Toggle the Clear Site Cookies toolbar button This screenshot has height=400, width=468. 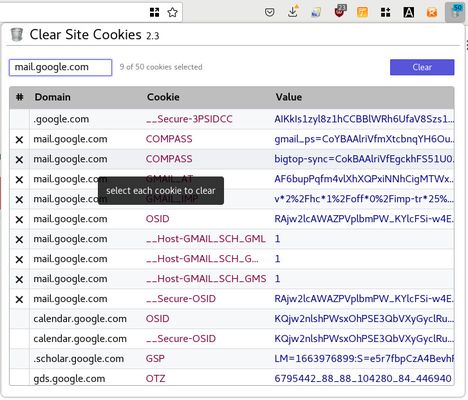point(455,12)
